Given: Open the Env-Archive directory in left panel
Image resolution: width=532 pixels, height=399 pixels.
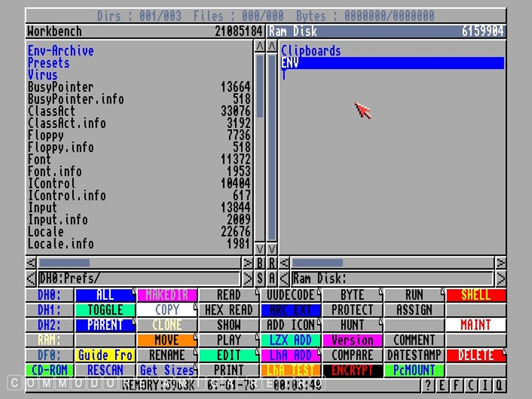Looking at the screenshot, I should coord(61,51).
